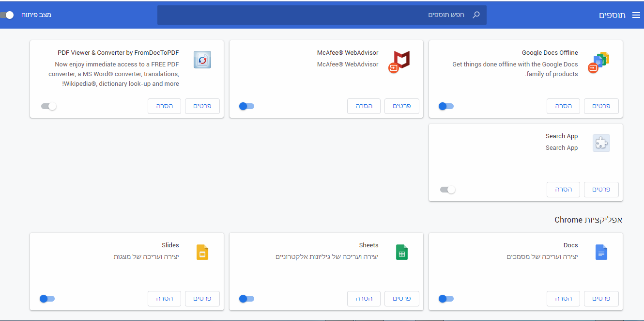
Task: Remove (הסרה) Google Docs Offline extension
Action: pos(564,106)
